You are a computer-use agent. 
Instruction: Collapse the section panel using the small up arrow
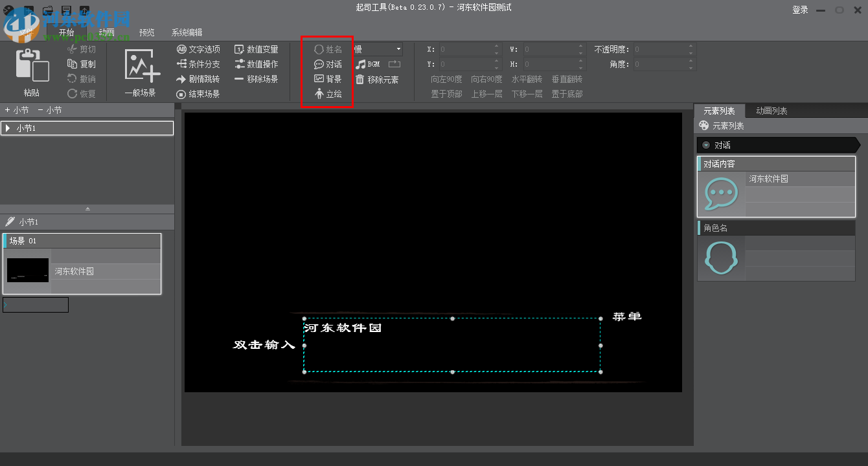pos(87,208)
